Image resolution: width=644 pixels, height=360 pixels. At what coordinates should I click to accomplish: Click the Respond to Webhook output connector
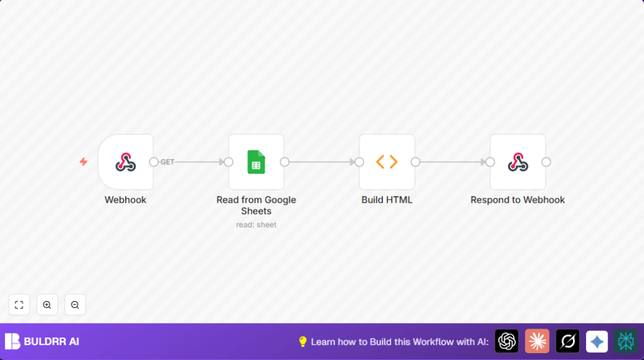click(546, 162)
